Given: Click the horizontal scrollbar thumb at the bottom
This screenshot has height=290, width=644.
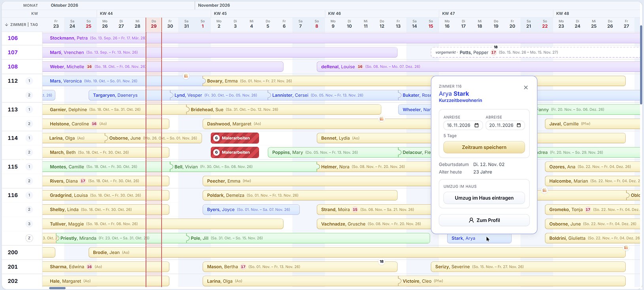Looking at the screenshot, I should coord(57,288).
